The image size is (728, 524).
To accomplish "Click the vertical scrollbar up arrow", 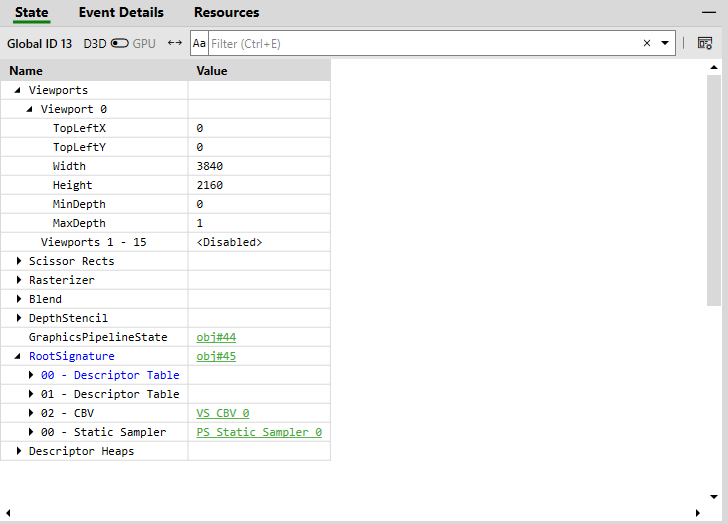I will (714, 67).
